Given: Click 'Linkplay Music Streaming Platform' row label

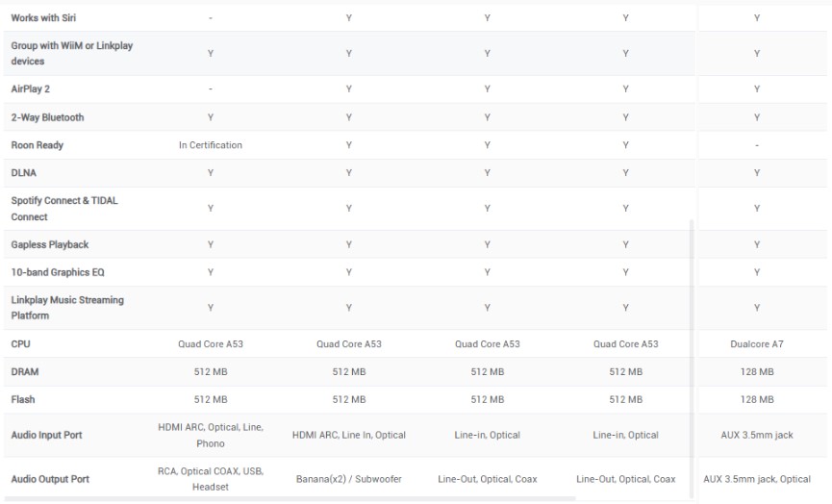Looking at the screenshot, I should [67, 308].
